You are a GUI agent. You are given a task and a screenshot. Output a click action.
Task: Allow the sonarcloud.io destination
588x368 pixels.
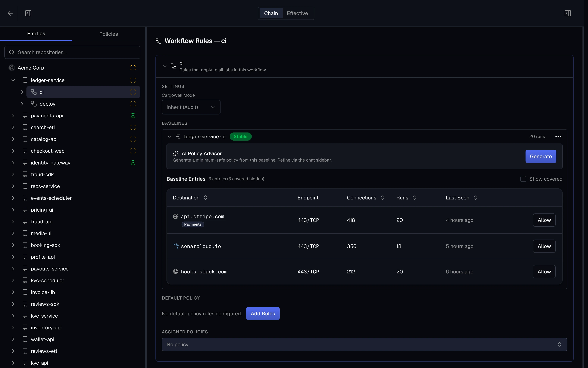[544, 246]
